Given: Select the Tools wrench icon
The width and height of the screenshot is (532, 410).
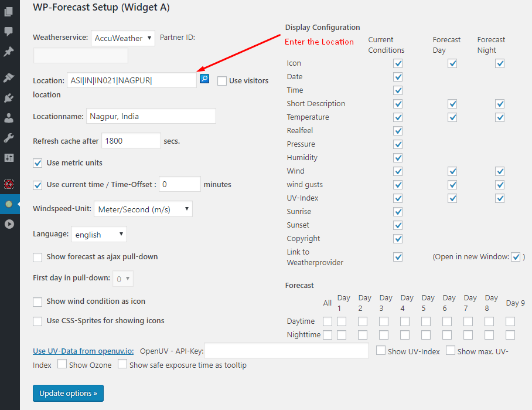Looking at the screenshot, I should 10,137.
